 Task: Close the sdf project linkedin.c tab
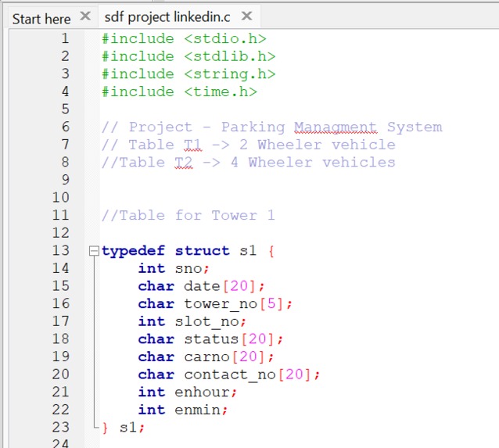246,16
